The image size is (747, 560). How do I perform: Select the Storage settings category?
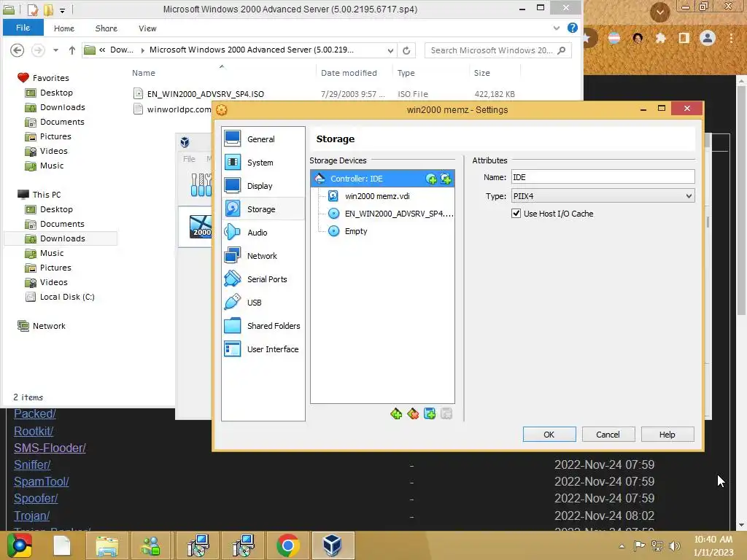[x=263, y=209]
